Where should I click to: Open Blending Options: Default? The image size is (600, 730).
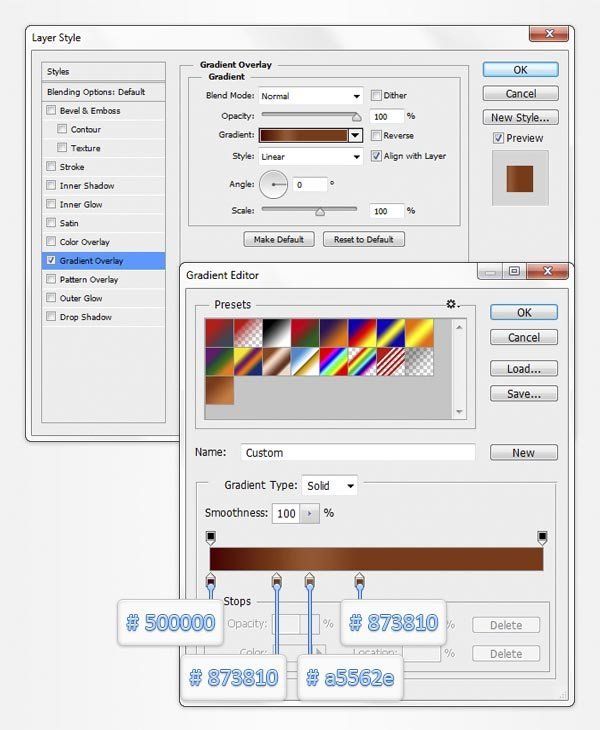pyautogui.click(x=103, y=92)
